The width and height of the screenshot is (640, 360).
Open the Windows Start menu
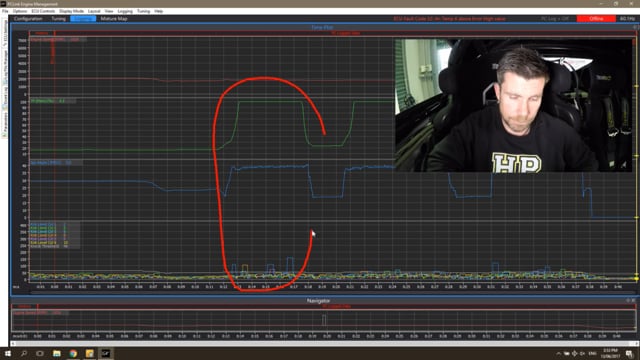[7, 353]
